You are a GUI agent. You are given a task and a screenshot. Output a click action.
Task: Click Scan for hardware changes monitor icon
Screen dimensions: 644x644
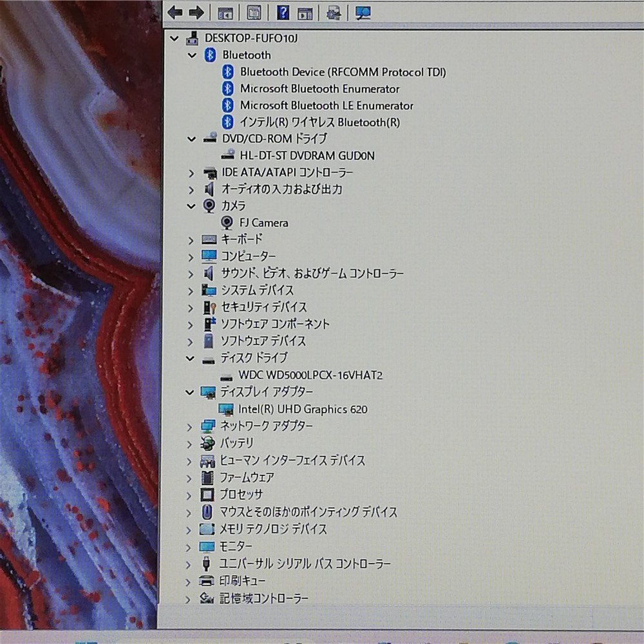point(363,13)
